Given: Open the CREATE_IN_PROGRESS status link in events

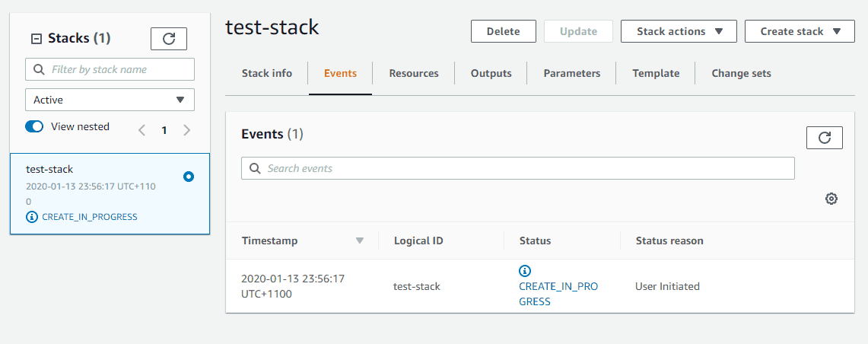Looking at the screenshot, I should [558, 294].
